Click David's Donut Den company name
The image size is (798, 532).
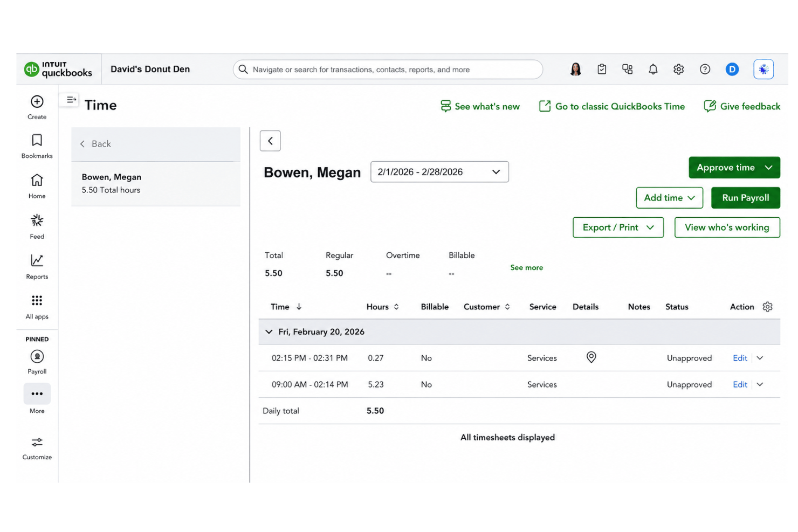pyautogui.click(x=150, y=69)
